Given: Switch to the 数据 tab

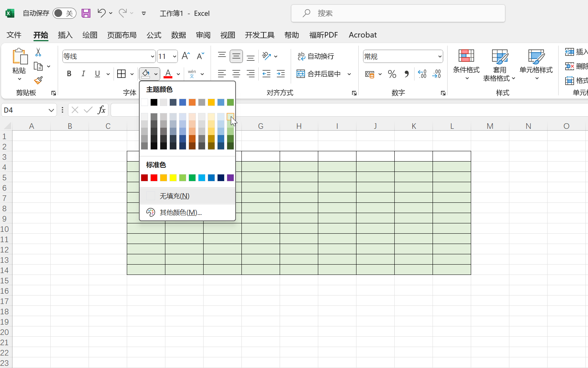Looking at the screenshot, I should (x=179, y=35).
